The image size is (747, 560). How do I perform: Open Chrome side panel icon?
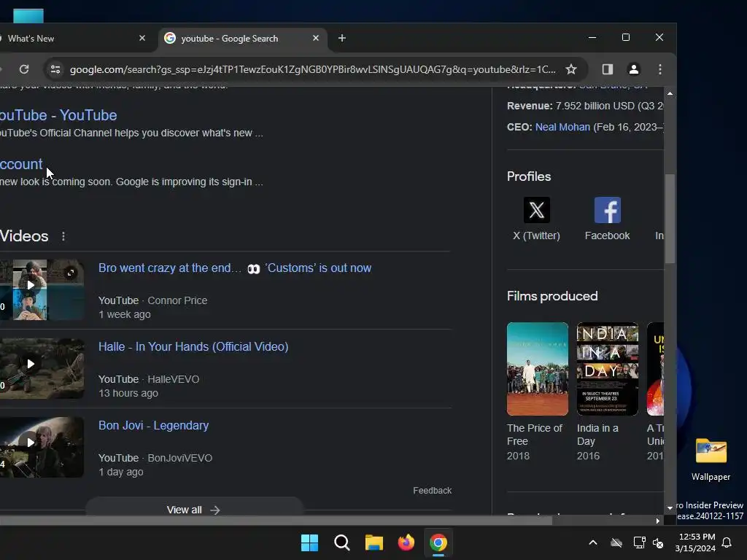pyautogui.click(x=608, y=69)
